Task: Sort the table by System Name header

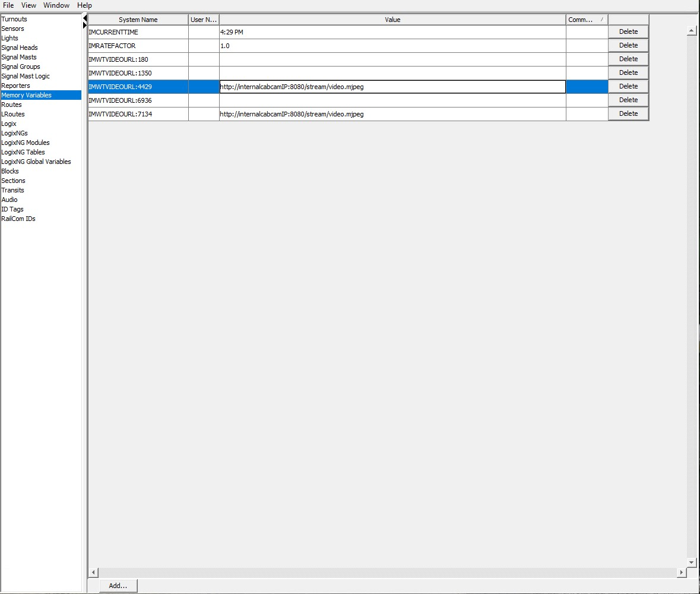Action: (138, 19)
